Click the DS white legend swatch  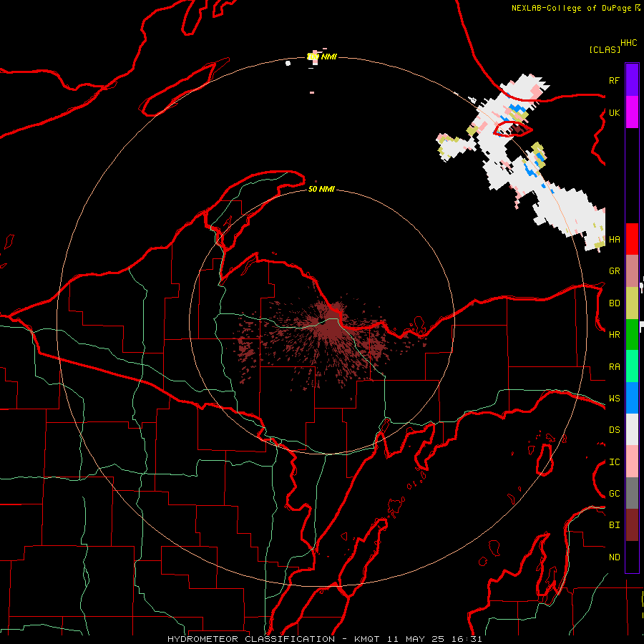coord(632,429)
